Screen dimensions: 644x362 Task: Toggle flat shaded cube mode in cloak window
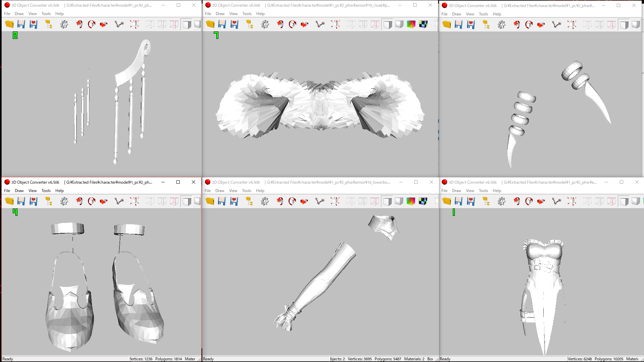pyautogui.click(x=387, y=24)
